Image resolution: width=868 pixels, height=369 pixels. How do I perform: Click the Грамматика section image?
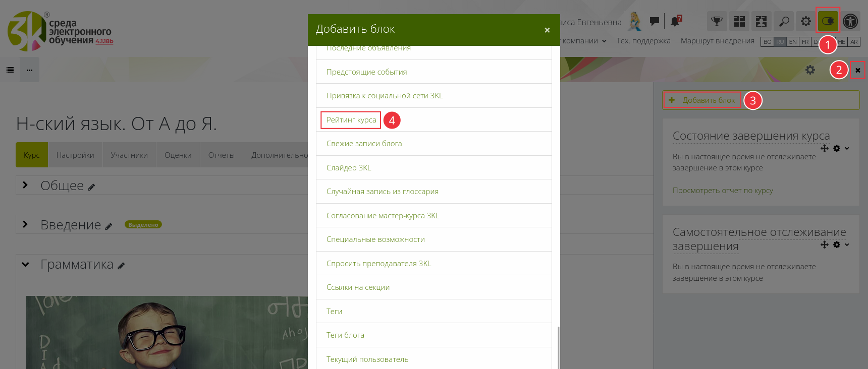coord(167,333)
